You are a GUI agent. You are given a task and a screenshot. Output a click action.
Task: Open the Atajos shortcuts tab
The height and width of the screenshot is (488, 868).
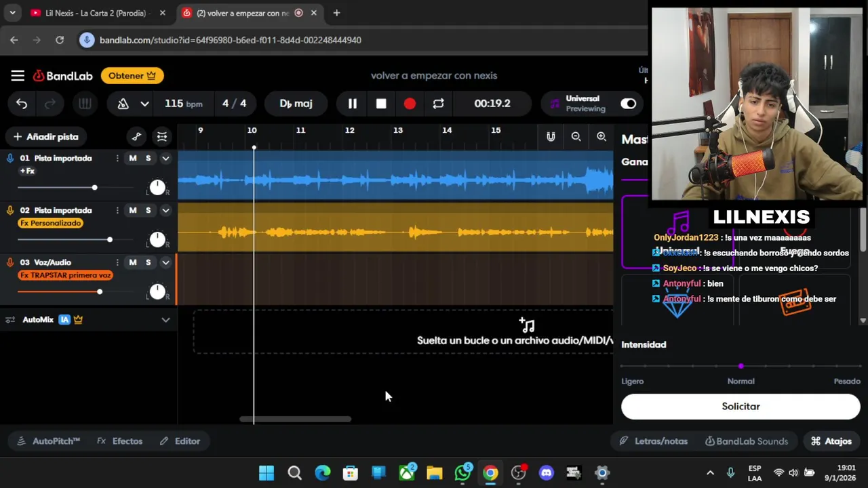[831, 441]
